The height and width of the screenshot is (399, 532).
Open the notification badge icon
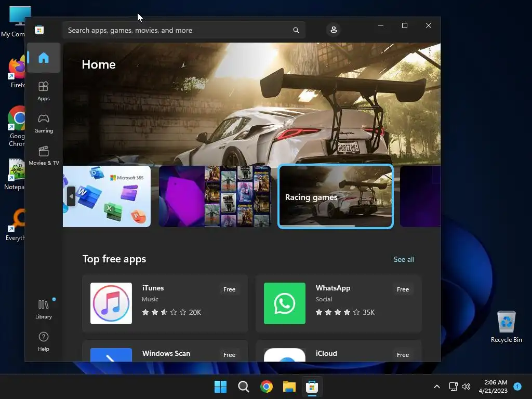pos(517,387)
